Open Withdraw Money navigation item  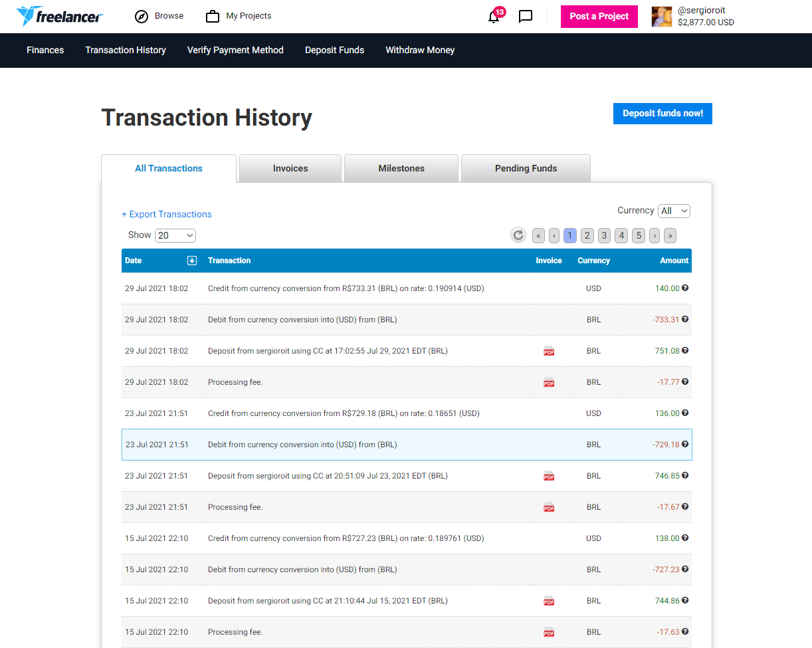point(420,50)
